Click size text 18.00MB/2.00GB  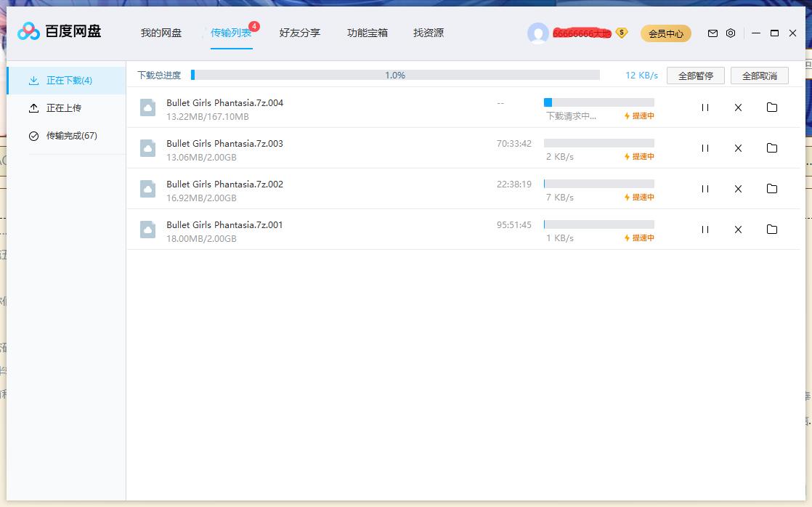coord(201,238)
